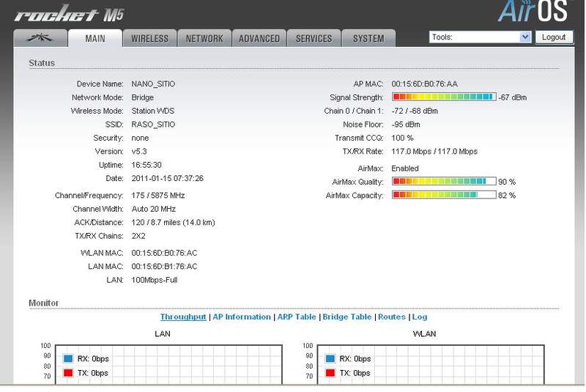The image size is (586, 392).
Task: Open the WIRELESS tab
Action: point(149,39)
